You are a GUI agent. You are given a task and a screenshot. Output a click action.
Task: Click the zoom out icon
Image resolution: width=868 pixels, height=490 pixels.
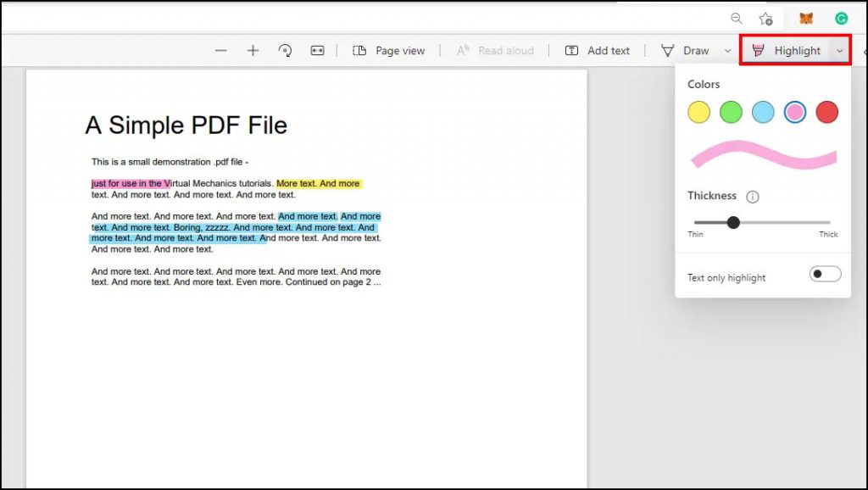tap(220, 50)
